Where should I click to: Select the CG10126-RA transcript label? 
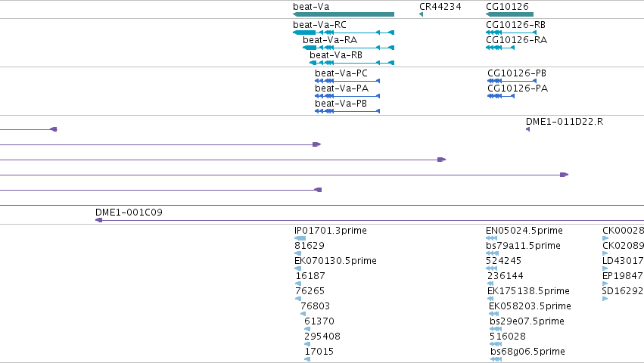[x=516, y=40]
